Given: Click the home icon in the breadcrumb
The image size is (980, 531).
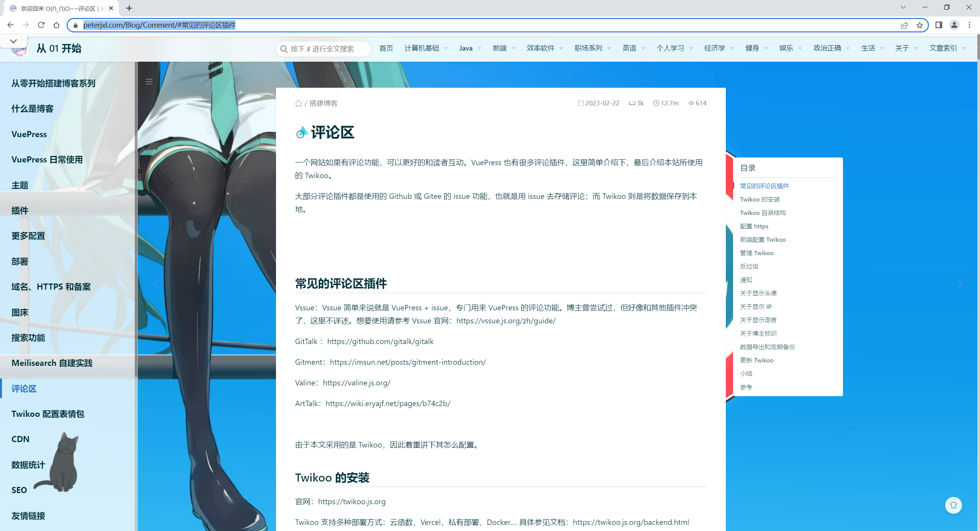Looking at the screenshot, I should [x=299, y=103].
